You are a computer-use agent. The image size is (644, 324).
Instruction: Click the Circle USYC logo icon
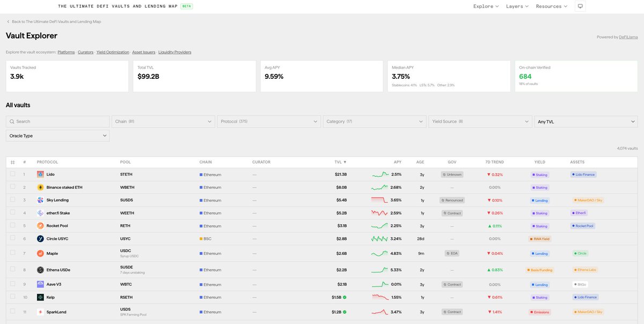pos(40,239)
